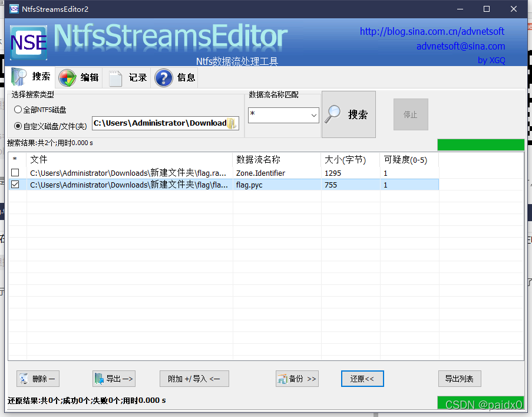Click 附加 +/导入 button
This screenshot has height=417, width=532.
194,379
